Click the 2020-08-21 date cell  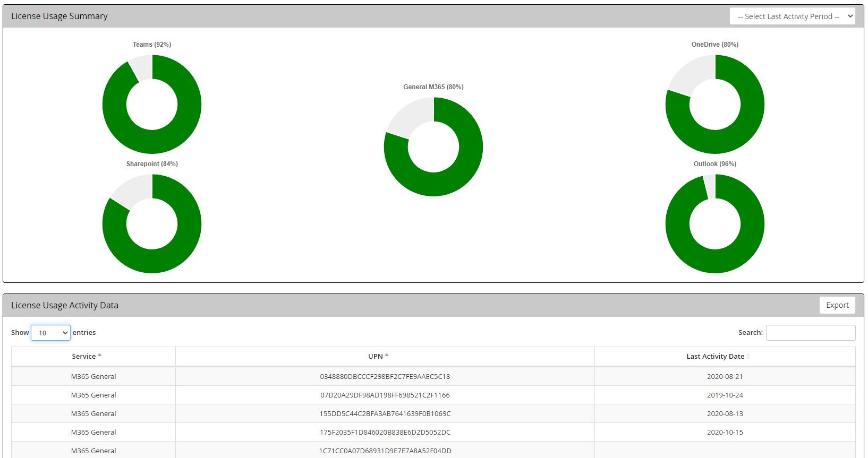click(725, 377)
